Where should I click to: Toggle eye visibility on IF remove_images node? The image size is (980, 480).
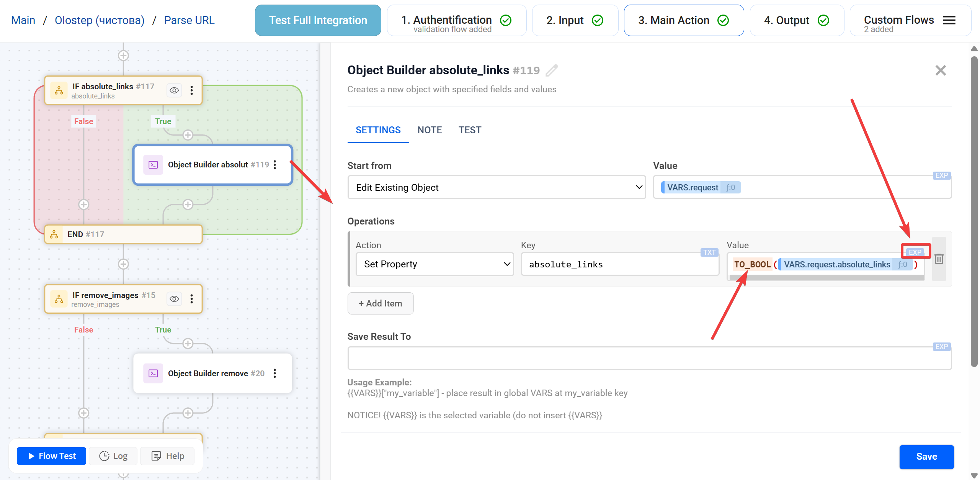pyautogui.click(x=174, y=299)
